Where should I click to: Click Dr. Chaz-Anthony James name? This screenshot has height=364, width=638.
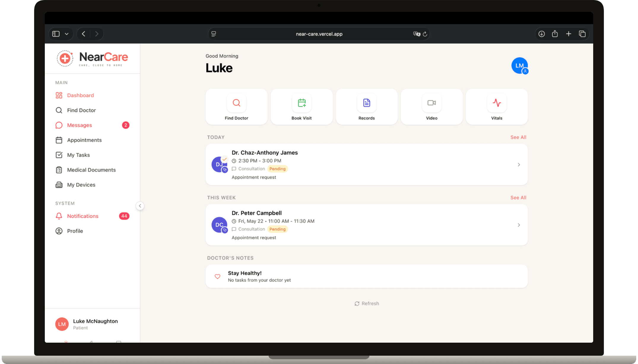pyautogui.click(x=265, y=153)
